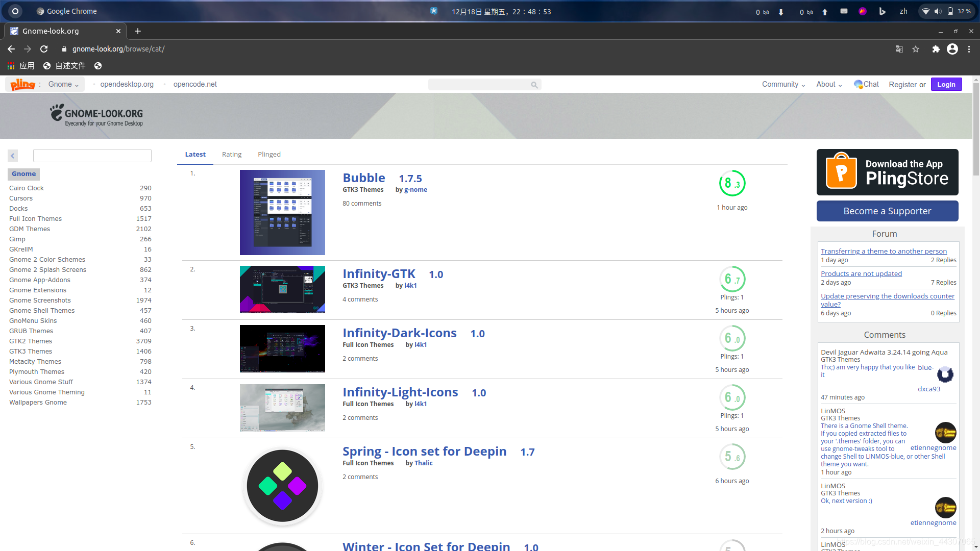Reload the Gnome-look.org page
Viewport: 980px width, 551px height.
pos(44,49)
